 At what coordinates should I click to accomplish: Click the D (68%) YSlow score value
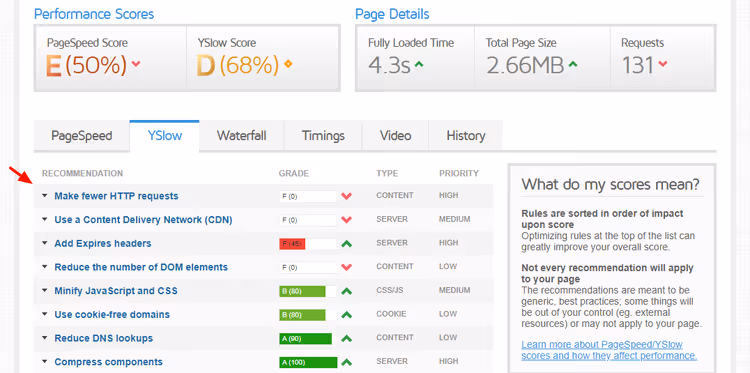[238, 66]
